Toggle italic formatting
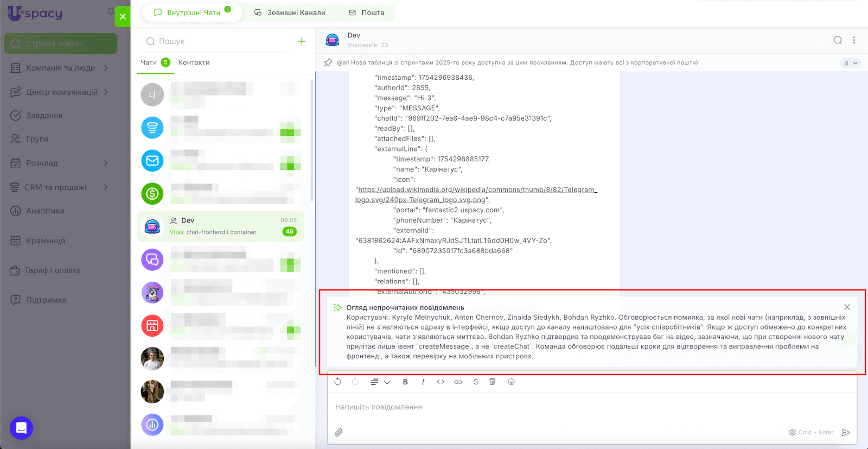 (423, 382)
